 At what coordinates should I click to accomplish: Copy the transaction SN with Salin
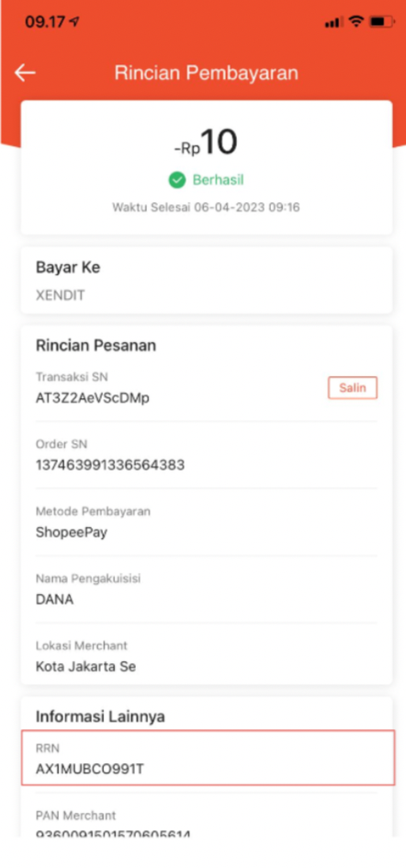point(353,387)
